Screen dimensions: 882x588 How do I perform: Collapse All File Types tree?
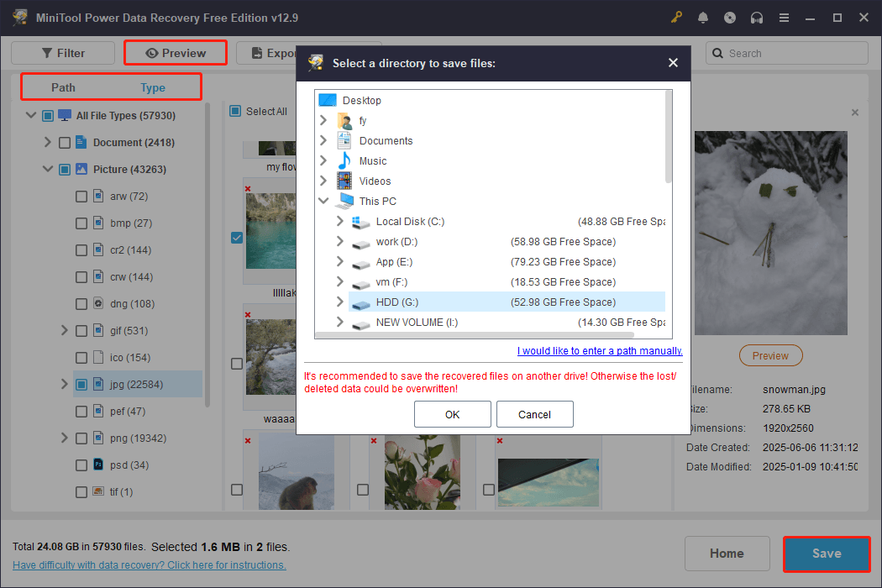(x=31, y=115)
